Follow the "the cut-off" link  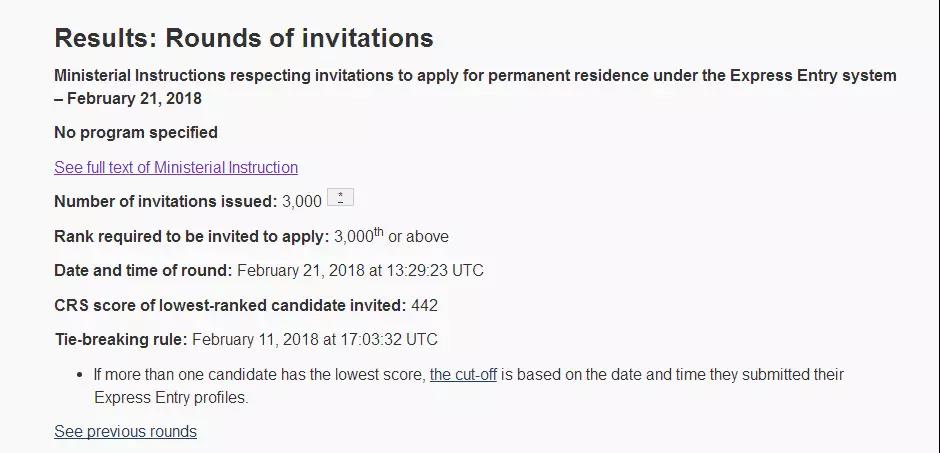coord(463,375)
